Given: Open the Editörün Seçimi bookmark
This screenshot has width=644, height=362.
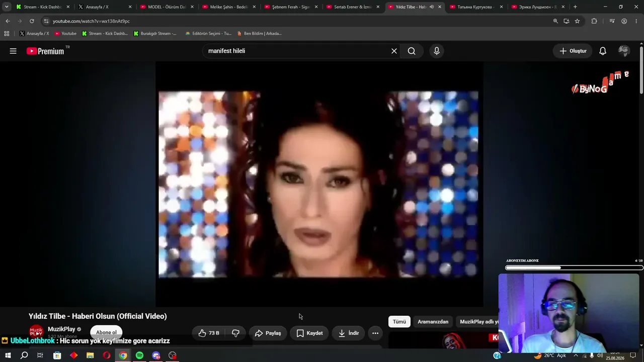Looking at the screenshot, I should point(208,34).
